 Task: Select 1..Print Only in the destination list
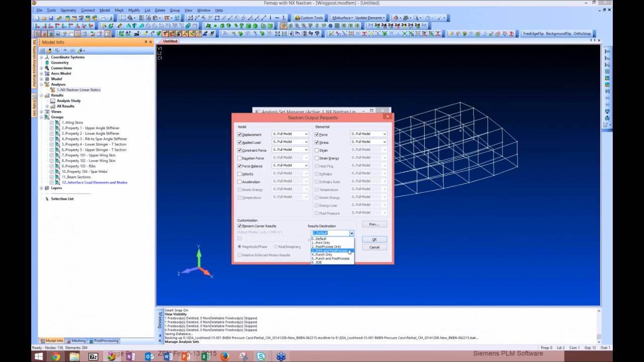point(333,243)
